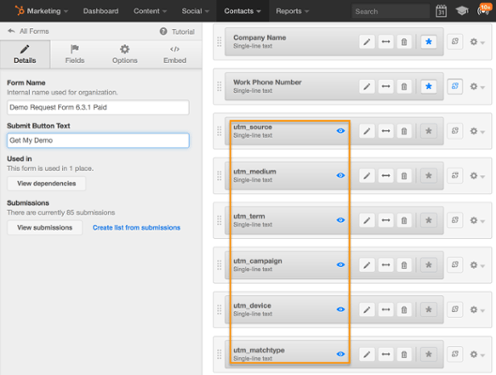Edit the Company Name field with pencil
Image resolution: width=496 pixels, height=375 pixels.
[x=367, y=42]
